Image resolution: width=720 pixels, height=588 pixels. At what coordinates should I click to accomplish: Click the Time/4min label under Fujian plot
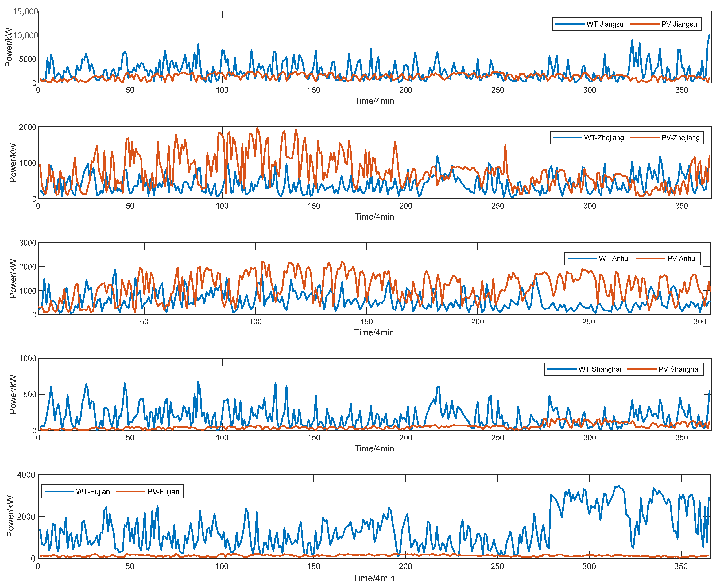374,578
